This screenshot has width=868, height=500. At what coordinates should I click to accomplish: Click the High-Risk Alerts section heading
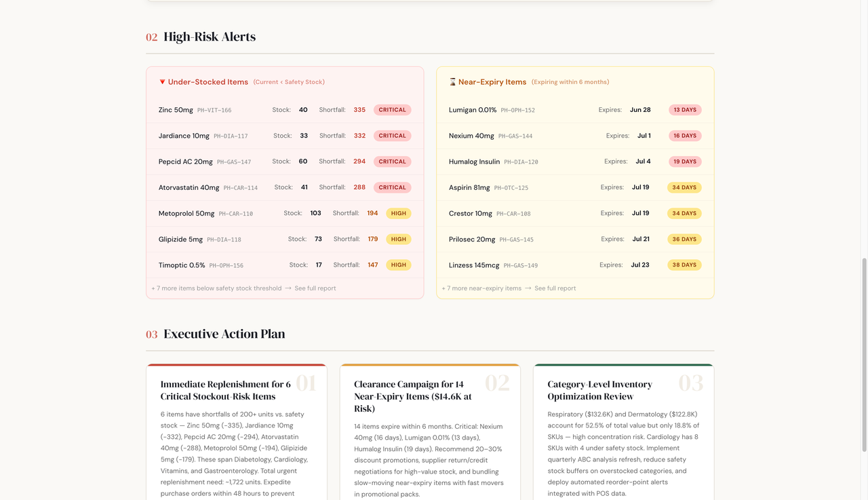(210, 37)
